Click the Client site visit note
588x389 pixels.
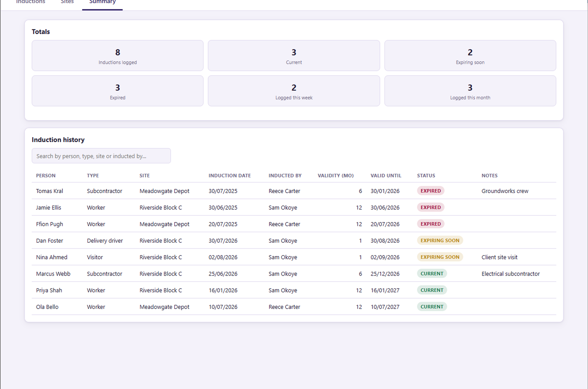[499, 257]
